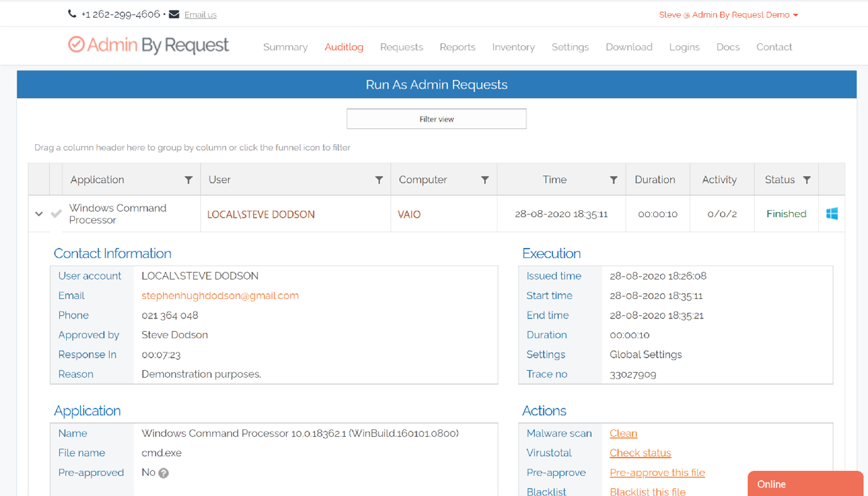Open the Logins menu
The height and width of the screenshot is (496, 868).
(x=684, y=47)
